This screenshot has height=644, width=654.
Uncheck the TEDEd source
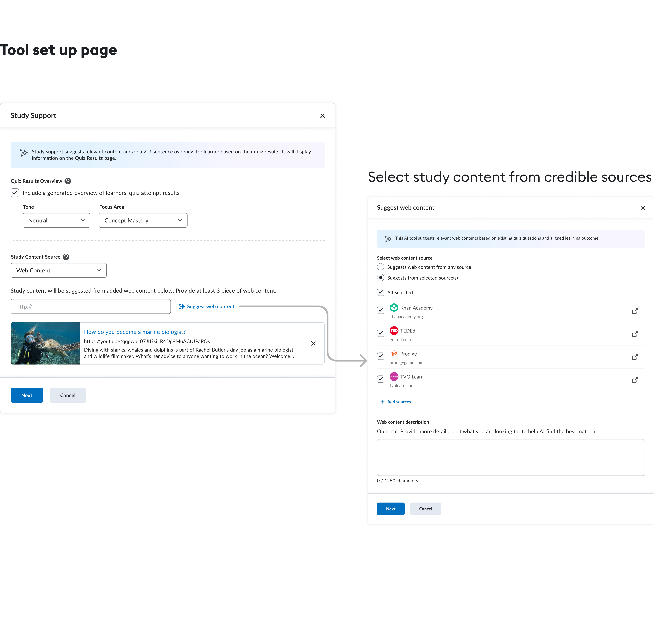tap(380, 333)
